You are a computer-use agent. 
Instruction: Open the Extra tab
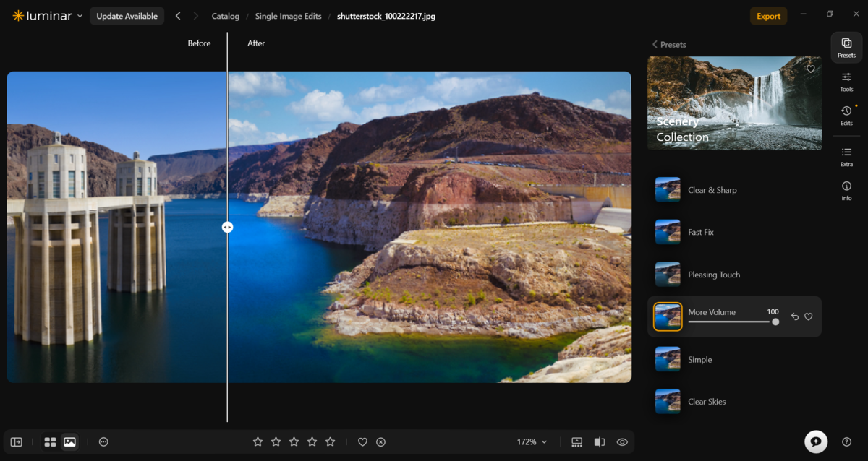point(846,157)
